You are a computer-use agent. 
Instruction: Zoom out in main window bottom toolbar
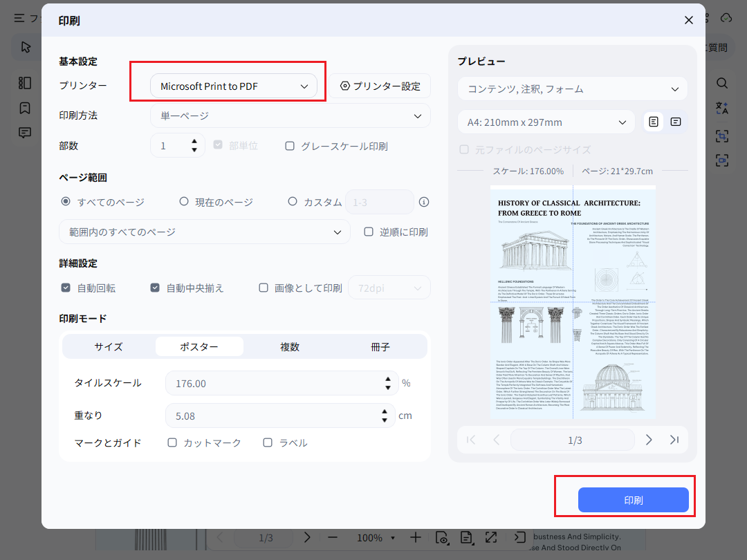(x=333, y=538)
